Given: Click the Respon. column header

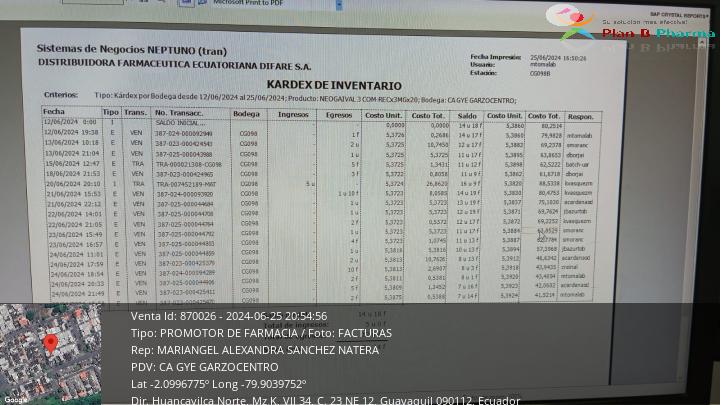Looking at the screenshot, I should coord(580,117).
